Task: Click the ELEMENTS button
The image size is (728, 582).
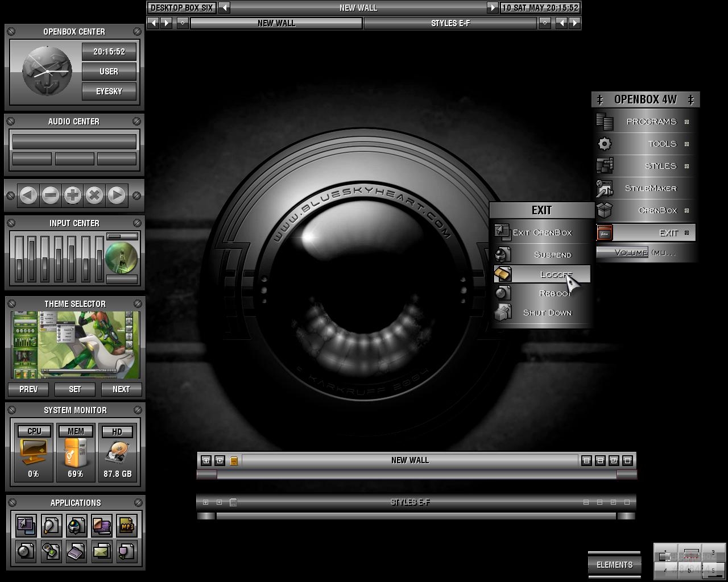Action: coord(614,565)
